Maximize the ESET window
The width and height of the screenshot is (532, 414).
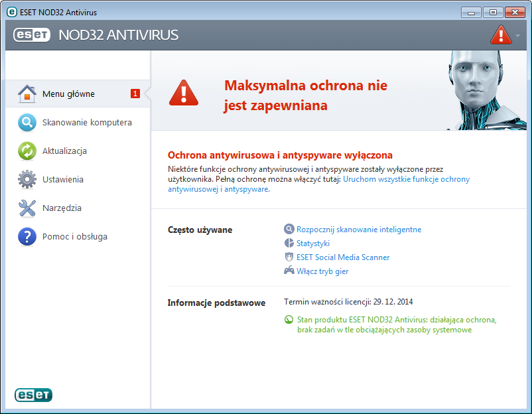[x=493, y=13]
